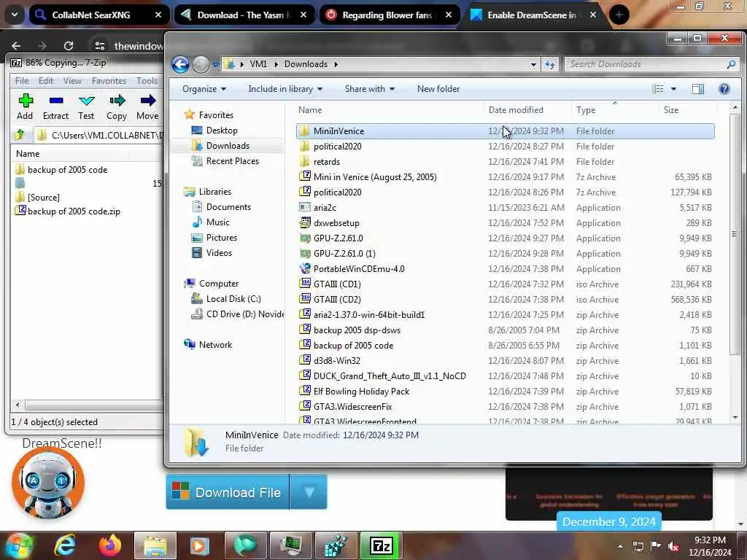Go back in the browser
The height and width of the screenshot is (560, 747).
click(16, 46)
